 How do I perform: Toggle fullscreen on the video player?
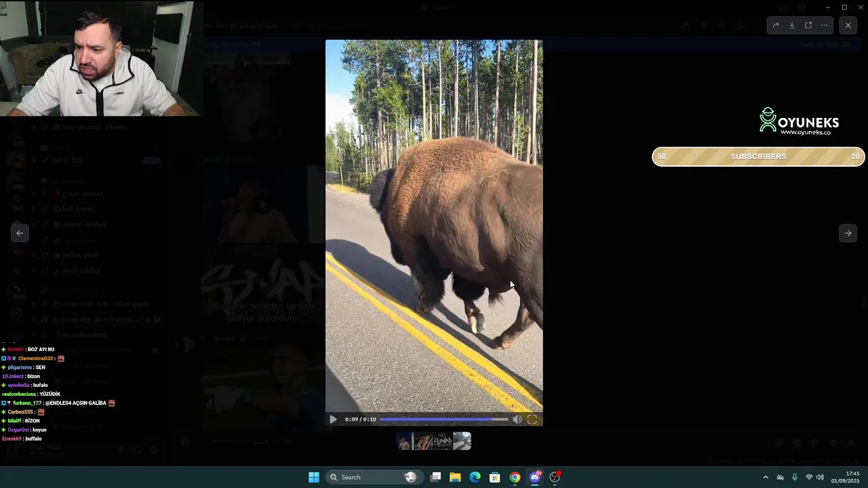[532, 420]
